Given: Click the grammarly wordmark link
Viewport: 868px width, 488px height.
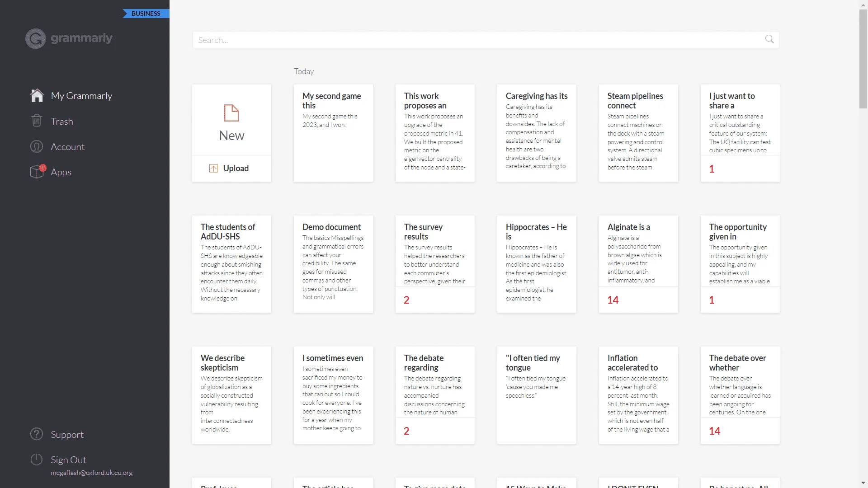Looking at the screenshot, I should 81,38.
